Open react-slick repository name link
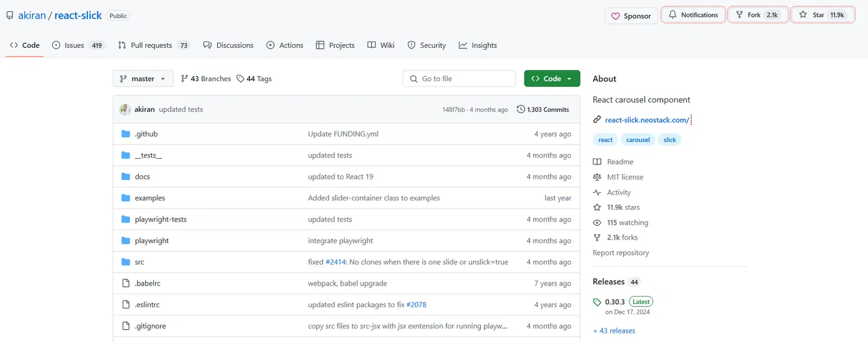Image resolution: width=868 pixels, height=342 pixels. [78, 16]
